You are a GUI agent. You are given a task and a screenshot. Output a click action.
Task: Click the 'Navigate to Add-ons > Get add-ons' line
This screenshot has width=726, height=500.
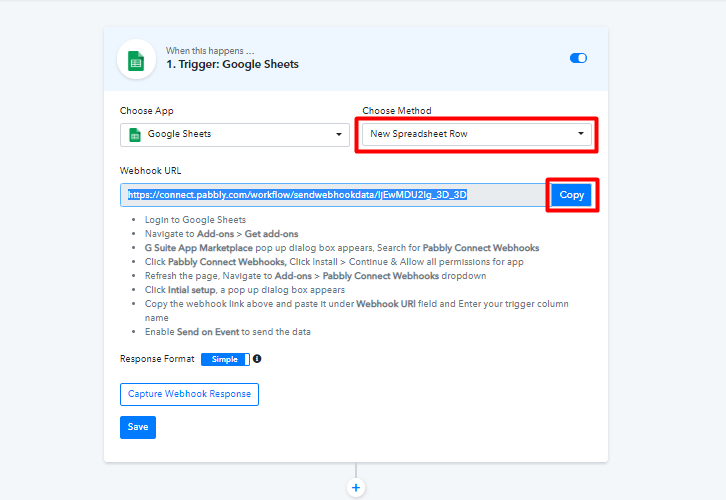coord(221,234)
